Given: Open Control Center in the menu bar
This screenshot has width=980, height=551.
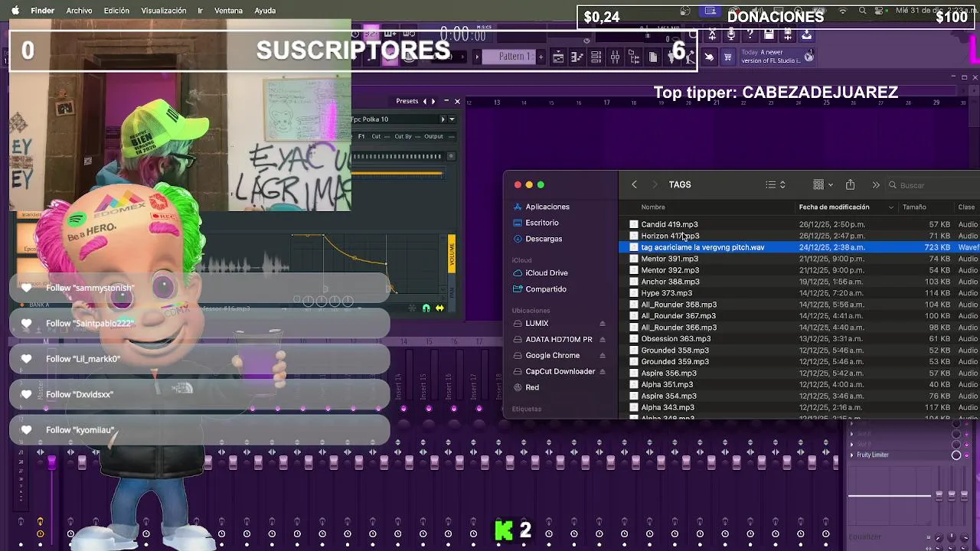Looking at the screenshot, I should click(879, 11).
